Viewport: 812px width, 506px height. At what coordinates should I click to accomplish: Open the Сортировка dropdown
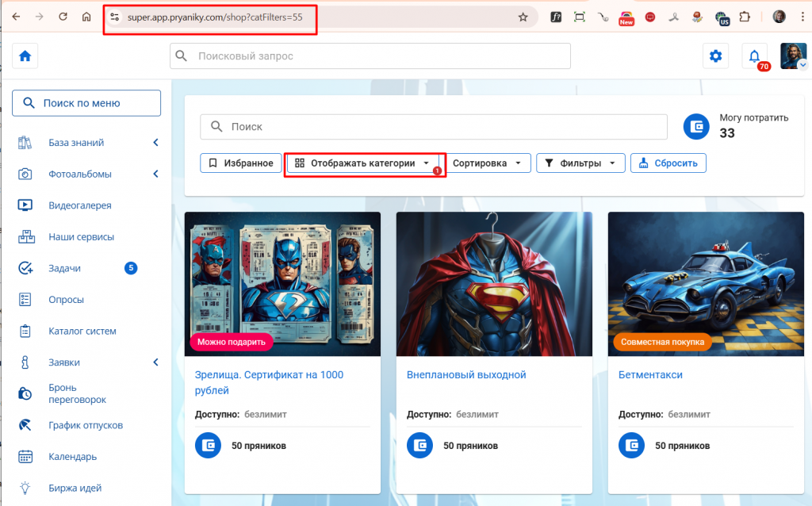(x=486, y=163)
